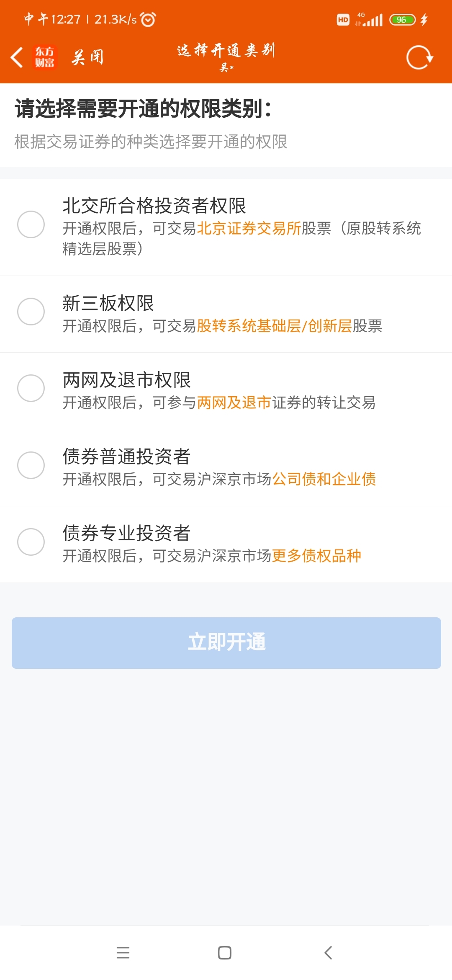This screenshot has width=452, height=980.
Task: Tap 关闭 to close the page
Action: 87,57
